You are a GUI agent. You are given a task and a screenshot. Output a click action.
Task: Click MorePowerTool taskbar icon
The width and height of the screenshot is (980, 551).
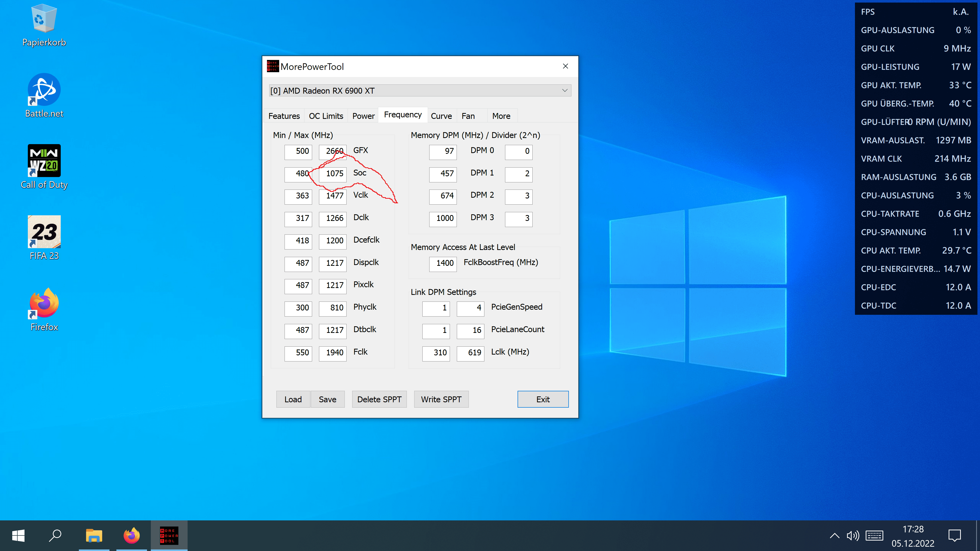click(169, 536)
